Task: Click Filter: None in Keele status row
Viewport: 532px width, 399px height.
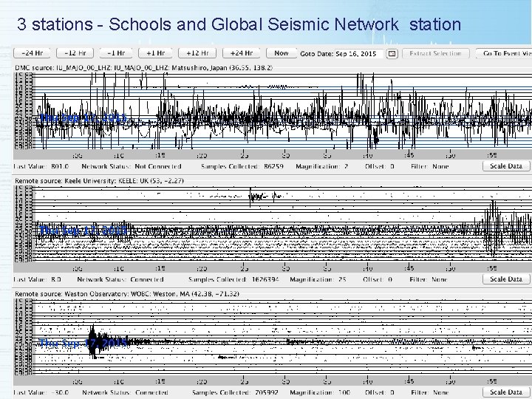Action: (428, 279)
